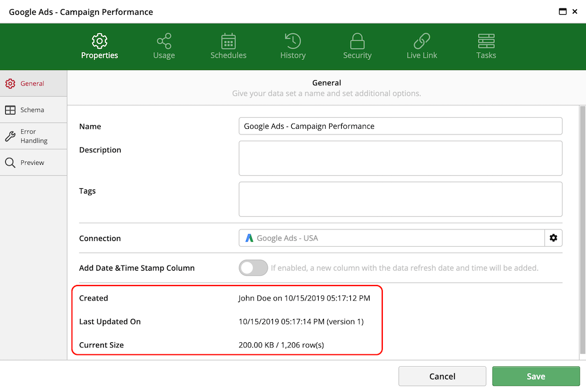The width and height of the screenshot is (586, 392).
Task: Open the Schema section label
Action: (32, 110)
